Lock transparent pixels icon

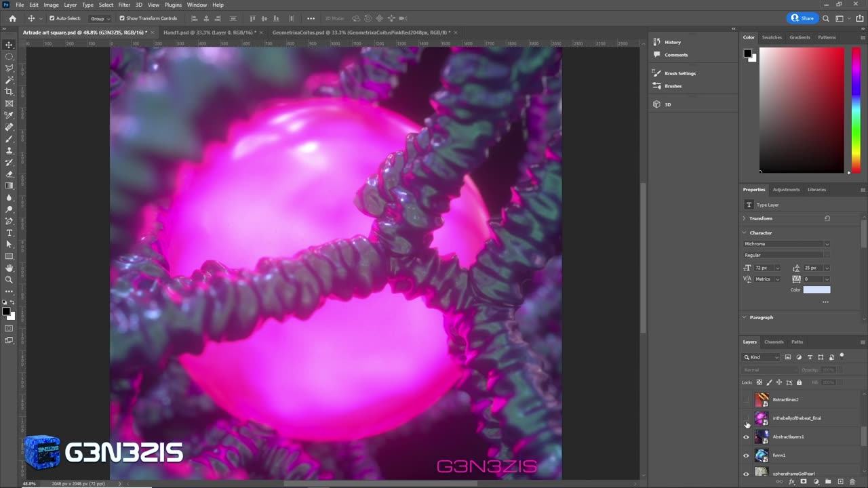click(x=759, y=382)
